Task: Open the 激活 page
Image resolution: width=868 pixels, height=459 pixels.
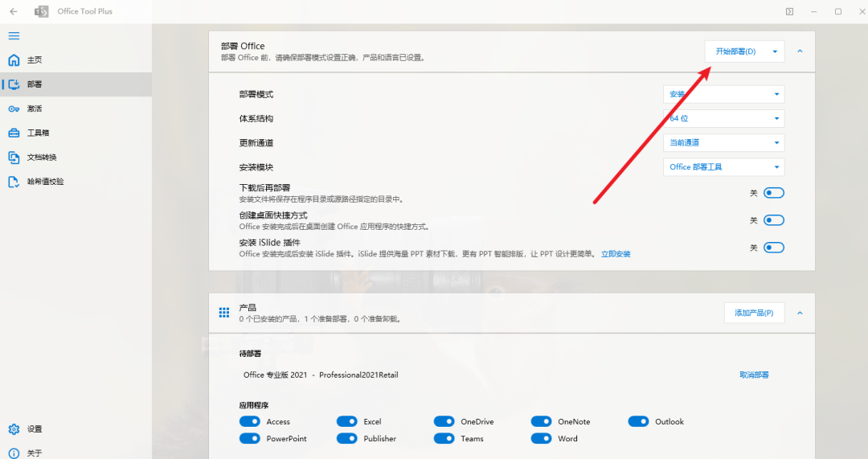Action: click(x=76, y=109)
